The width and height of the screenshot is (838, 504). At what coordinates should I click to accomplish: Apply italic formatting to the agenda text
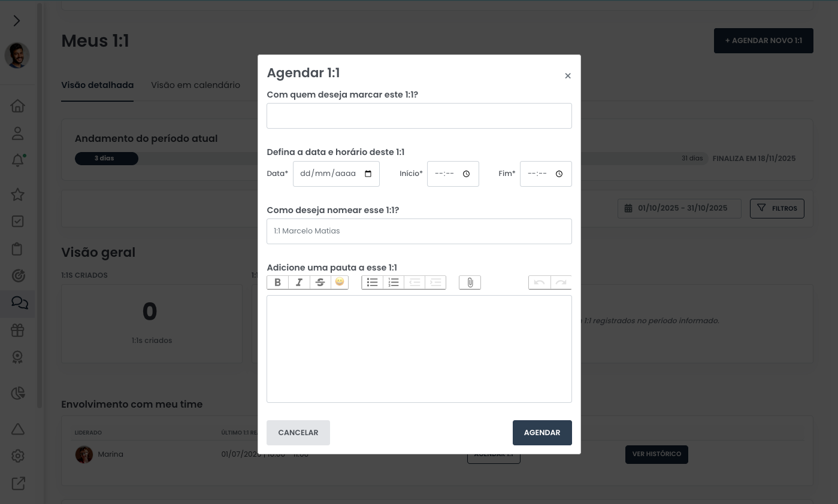tap(299, 283)
